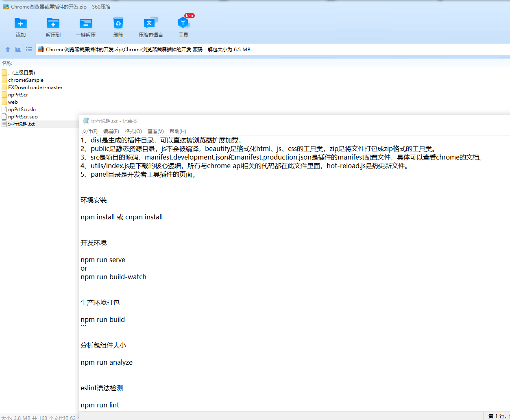510x420 pixels.
Task: Click the 'or' line in Notepad
Action: (x=84, y=268)
